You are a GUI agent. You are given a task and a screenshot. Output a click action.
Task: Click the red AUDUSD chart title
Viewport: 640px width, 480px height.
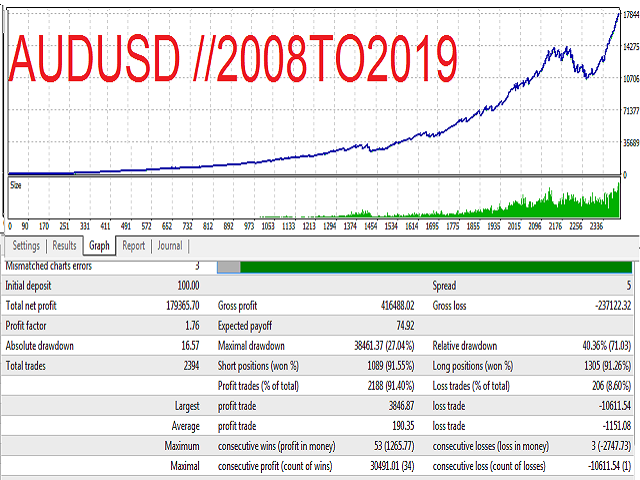click(x=233, y=58)
